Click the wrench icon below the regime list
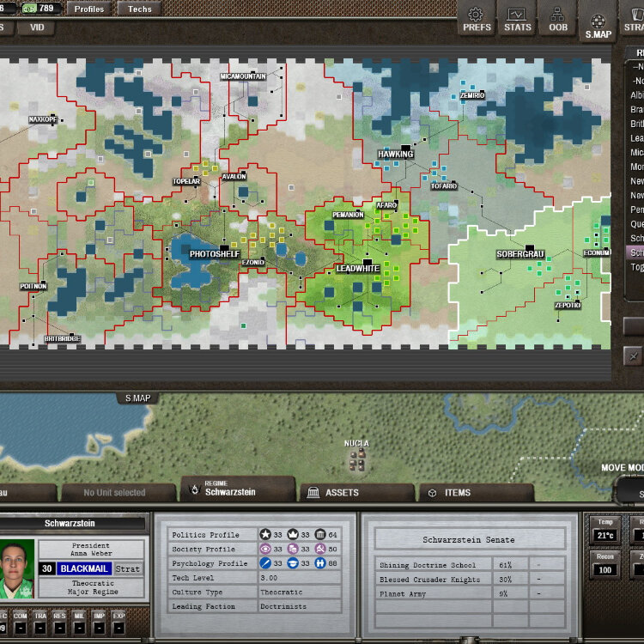Screen dimensions: 644x644 pyautogui.click(x=634, y=355)
